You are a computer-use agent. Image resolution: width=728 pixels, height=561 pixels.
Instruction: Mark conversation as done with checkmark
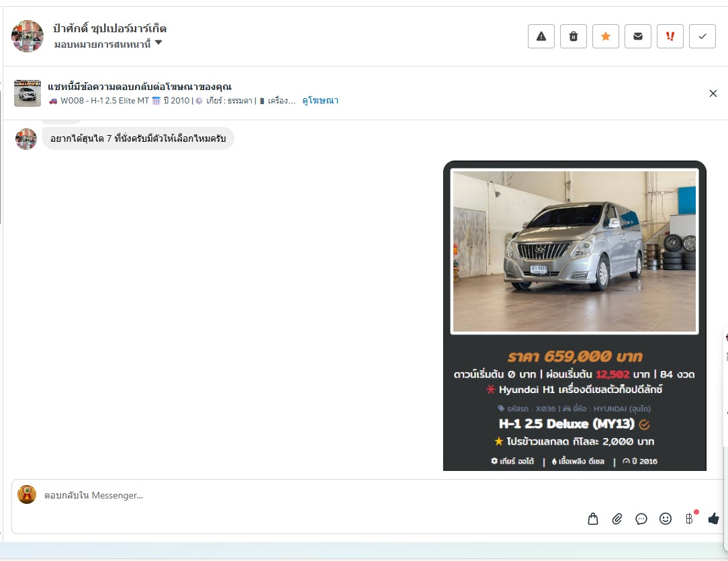(702, 36)
